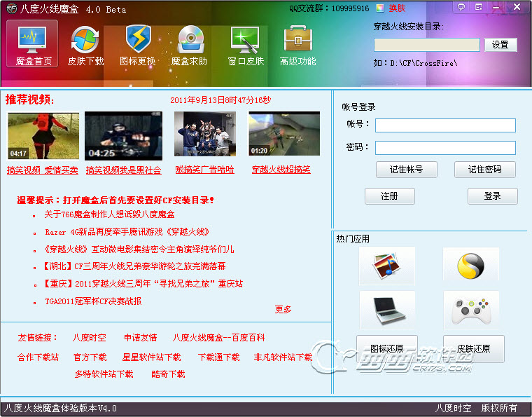Click 八度火线魔盒体验版本V4.0 status text
Image resolution: width=532 pixels, height=417 pixels.
click(60, 408)
